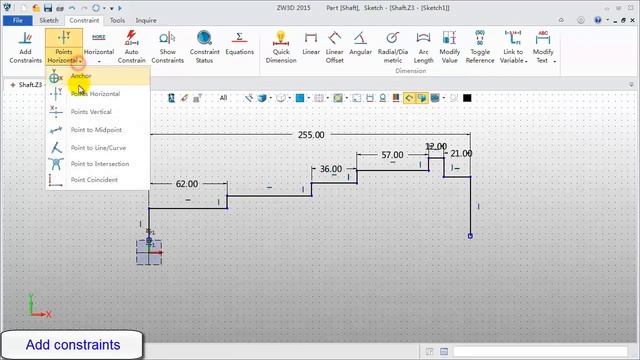Open Auto Constrain tool
This screenshot has height=360, width=640.
click(131, 48)
